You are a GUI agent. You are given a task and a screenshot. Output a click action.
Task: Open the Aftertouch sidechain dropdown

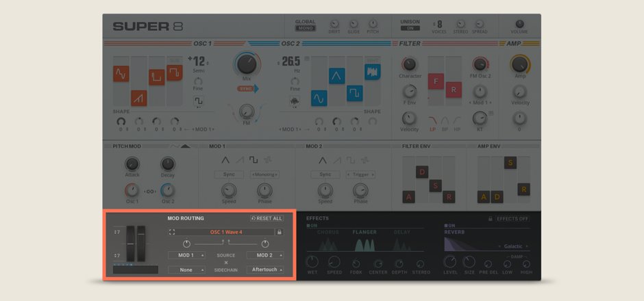[265, 270]
